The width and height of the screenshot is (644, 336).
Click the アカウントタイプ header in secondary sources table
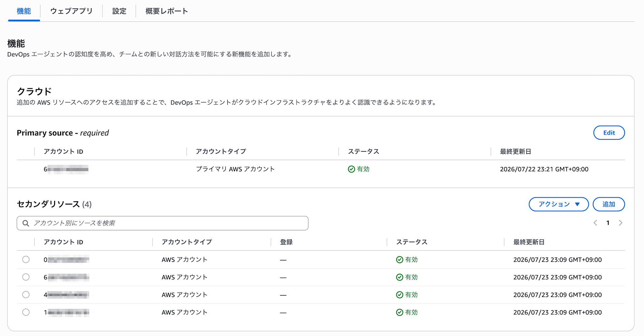point(187,242)
